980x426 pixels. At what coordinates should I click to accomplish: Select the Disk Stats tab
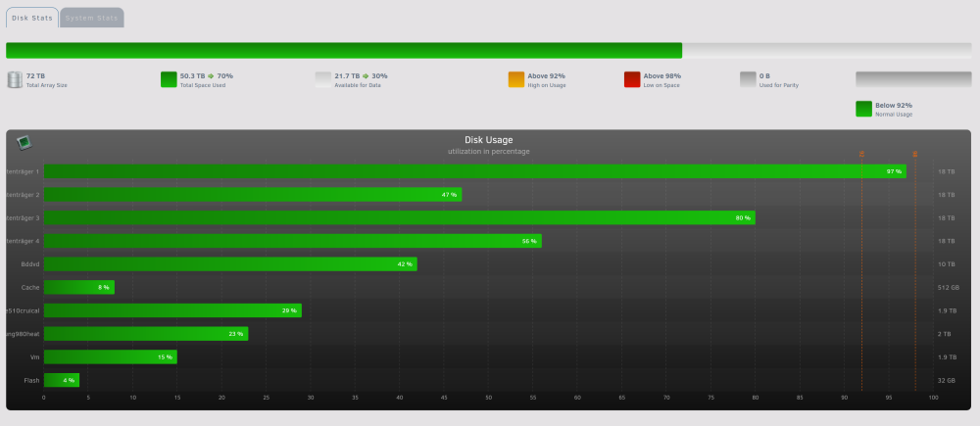pos(32,18)
